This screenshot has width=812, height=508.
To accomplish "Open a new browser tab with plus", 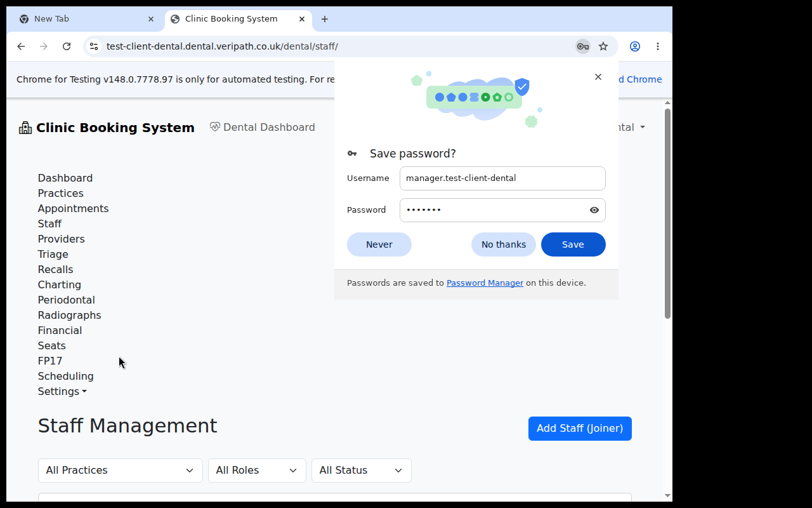I will click(x=325, y=19).
